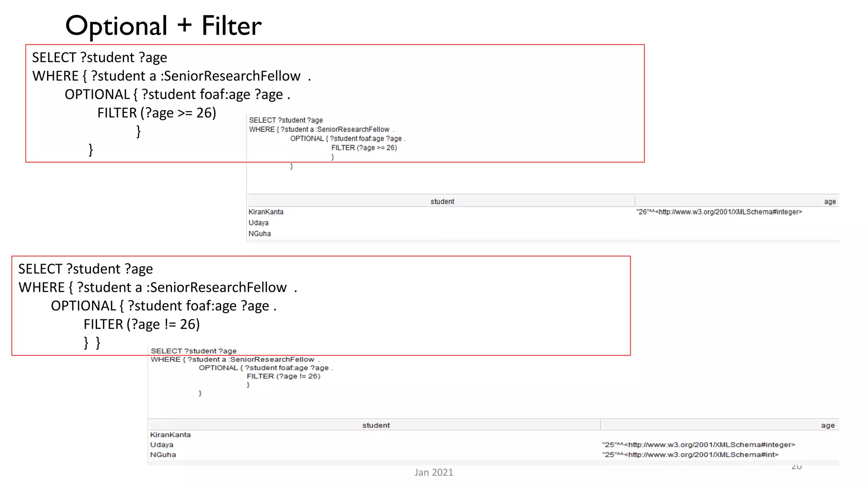868x488 pixels.
Task: Click 'student' column header in upper results table
Action: 442,202
